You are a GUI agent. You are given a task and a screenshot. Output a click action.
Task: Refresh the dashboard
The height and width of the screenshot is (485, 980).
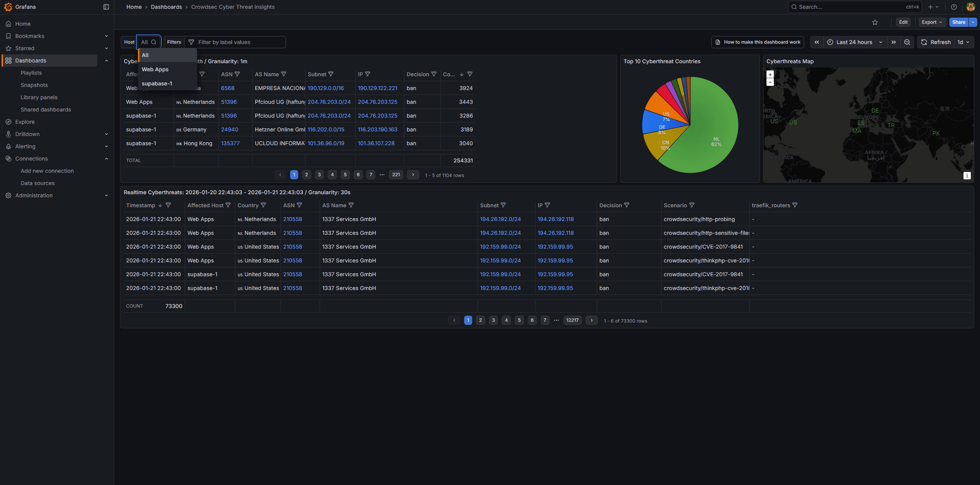click(936, 42)
